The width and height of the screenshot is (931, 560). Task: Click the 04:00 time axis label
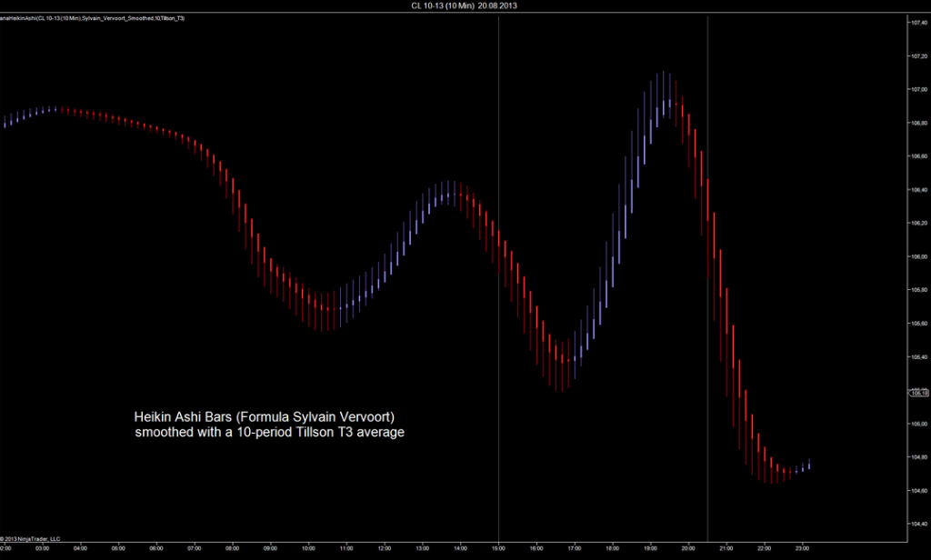click(x=80, y=548)
